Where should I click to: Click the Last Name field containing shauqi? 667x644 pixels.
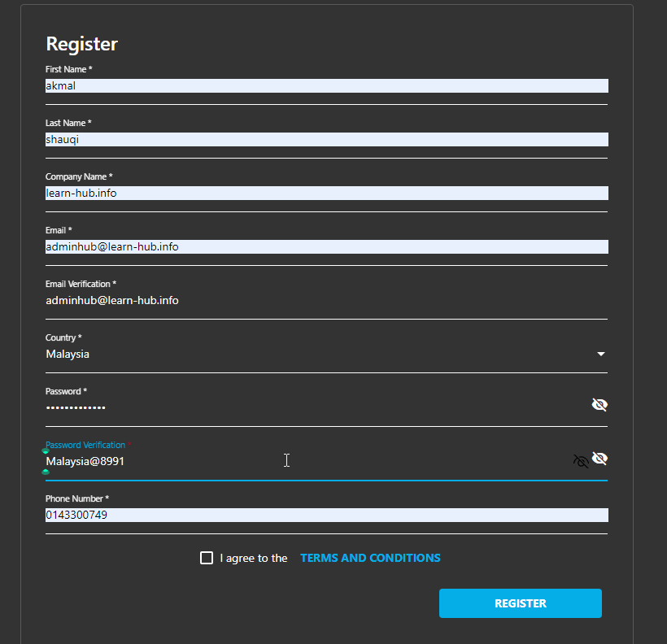(325, 139)
